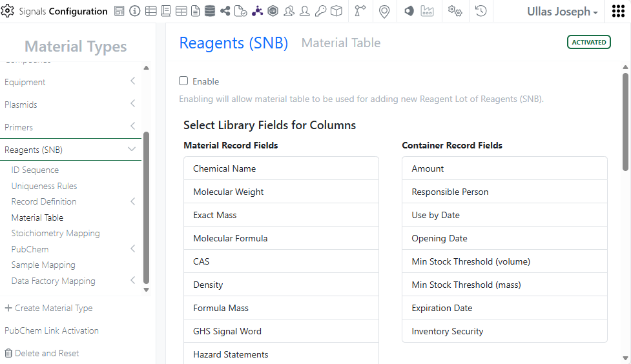Expand the Equipment material type
Screen dimensions: 631x364
click(x=132, y=82)
